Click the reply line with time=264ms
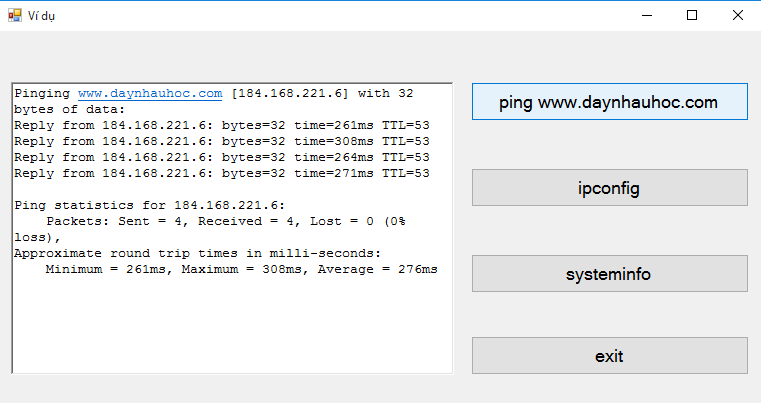This screenshot has height=403, width=761. coord(222,158)
